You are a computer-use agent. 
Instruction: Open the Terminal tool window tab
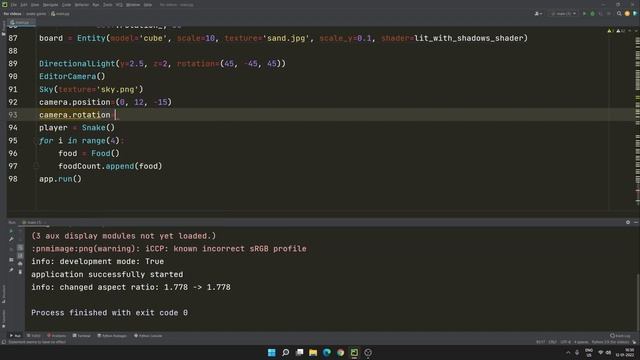pos(82,336)
